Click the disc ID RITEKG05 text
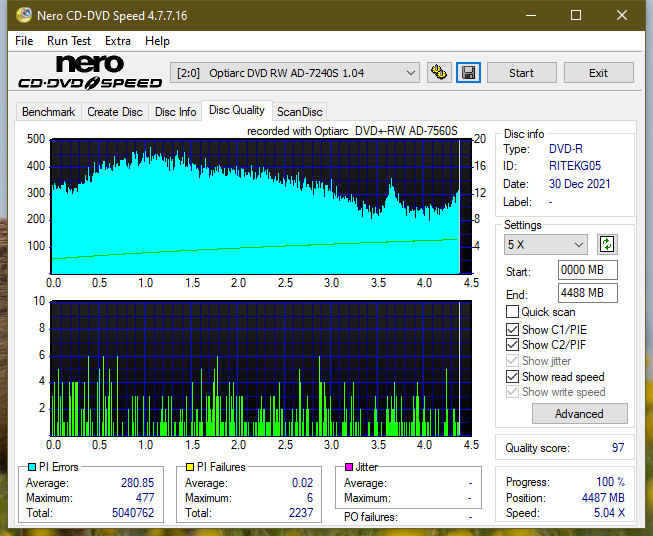Image resolution: width=653 pixels, height=536 pixels. [575, 166]
